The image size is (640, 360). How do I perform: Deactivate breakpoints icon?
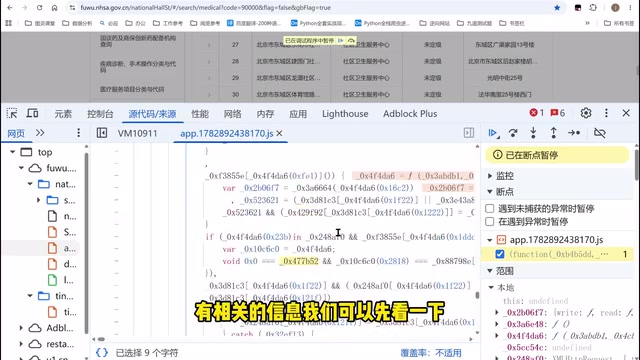600,133
